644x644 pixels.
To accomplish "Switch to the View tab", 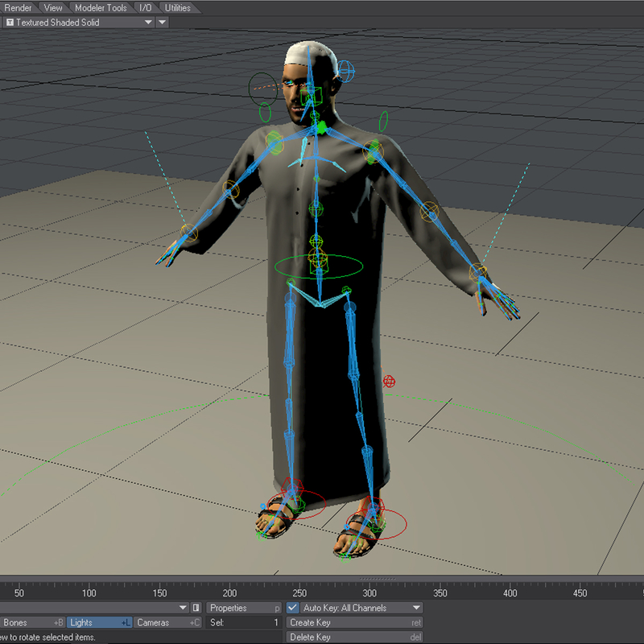I will (x=53, y=7).
